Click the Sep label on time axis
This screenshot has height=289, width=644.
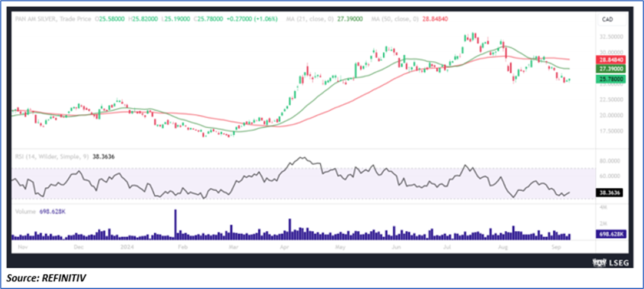(x=556, y=248)
